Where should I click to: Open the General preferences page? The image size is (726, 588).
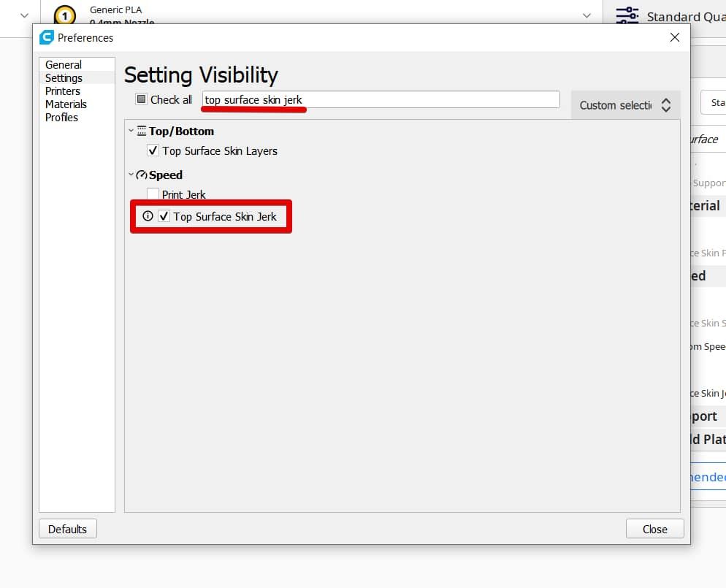click(x=64, y=65)
